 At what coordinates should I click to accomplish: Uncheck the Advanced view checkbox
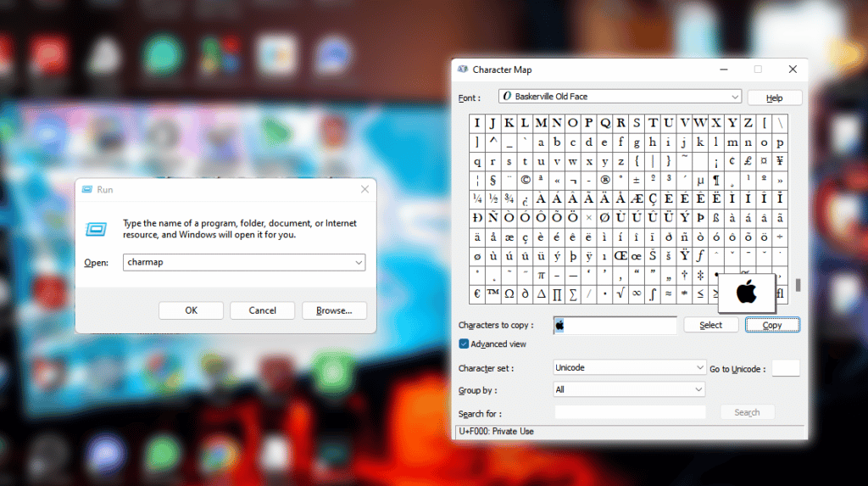[x=464, y=344]
